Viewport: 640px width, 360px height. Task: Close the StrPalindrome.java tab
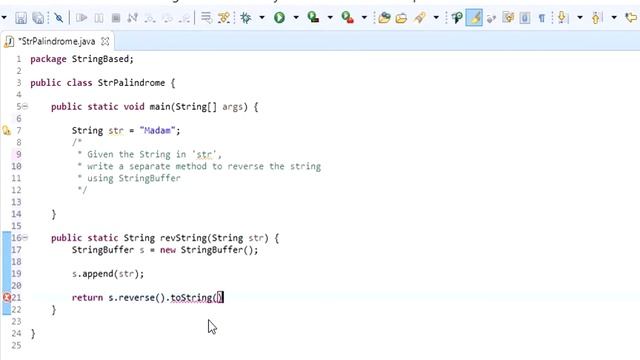(105, 41)
